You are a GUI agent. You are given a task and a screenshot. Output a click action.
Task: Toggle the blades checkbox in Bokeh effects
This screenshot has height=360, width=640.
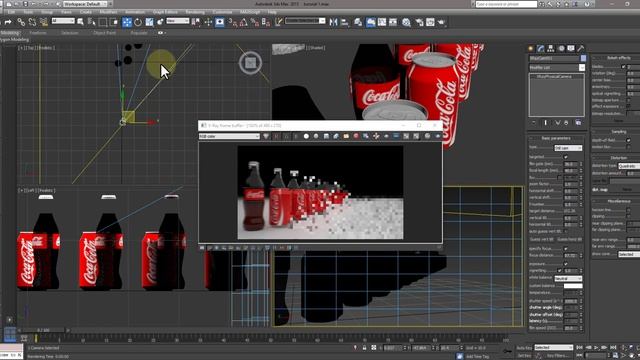pyautogui.click(x=623, y=67)
